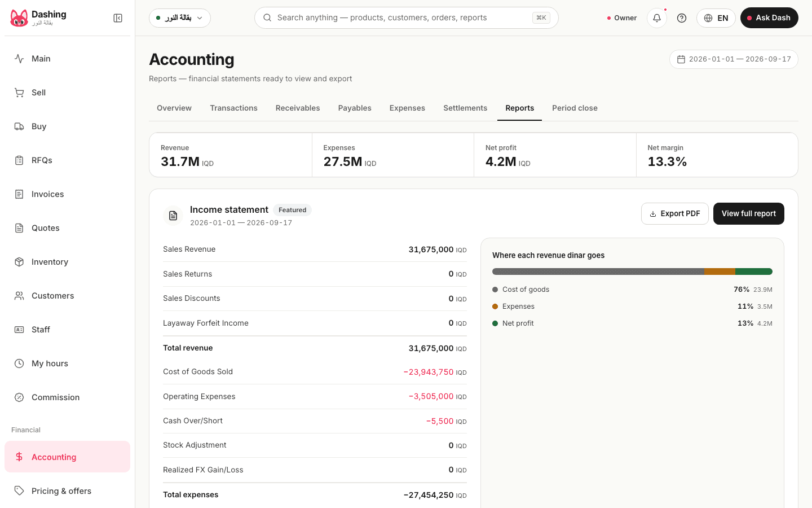Launch the Ask Dash assistant
812x508 pixels.
(x=769, y=18)
